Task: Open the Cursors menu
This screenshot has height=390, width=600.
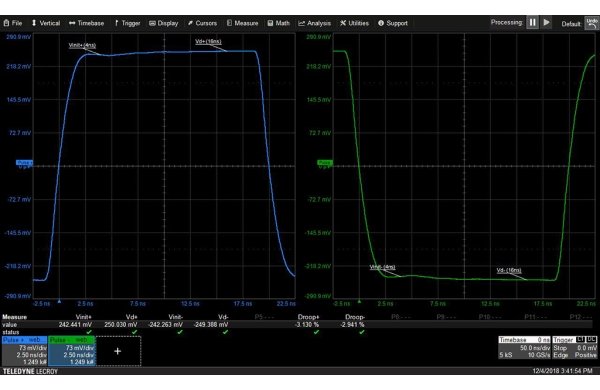Action: coord(202,23)
